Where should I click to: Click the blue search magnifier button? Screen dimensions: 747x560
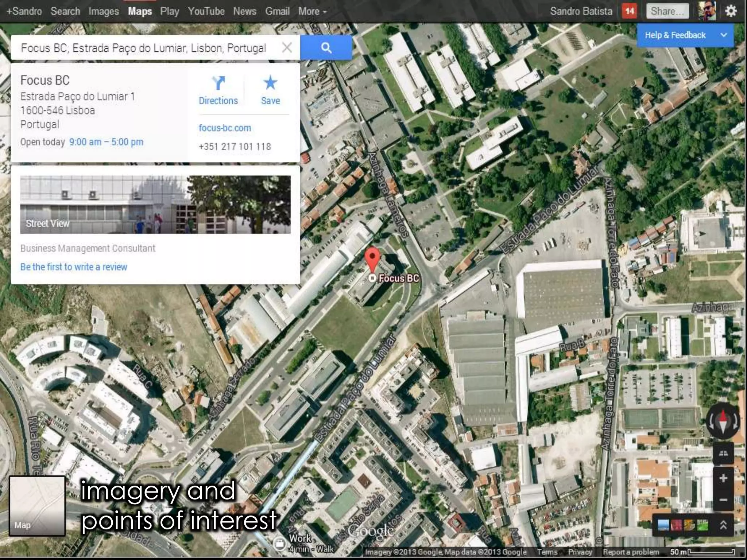pyautogui.click(x=326, y=47)
